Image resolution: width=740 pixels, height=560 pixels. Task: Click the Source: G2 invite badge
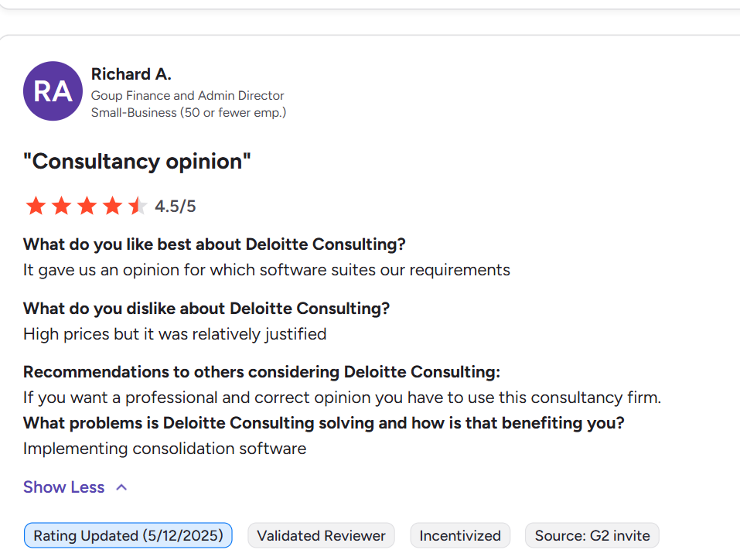tap(592, 535)
